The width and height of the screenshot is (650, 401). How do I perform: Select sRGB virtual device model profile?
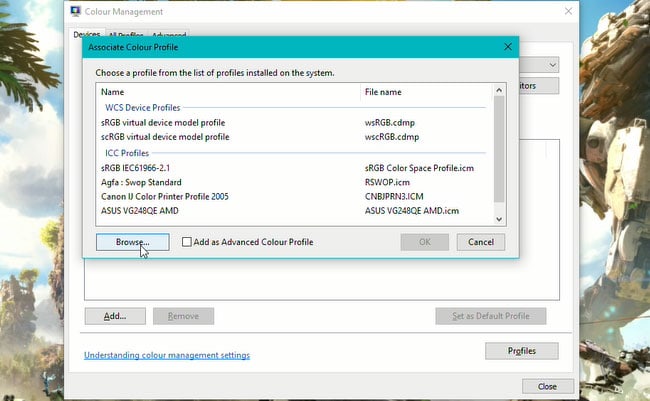pyautogui.click(x=163, y=123)
